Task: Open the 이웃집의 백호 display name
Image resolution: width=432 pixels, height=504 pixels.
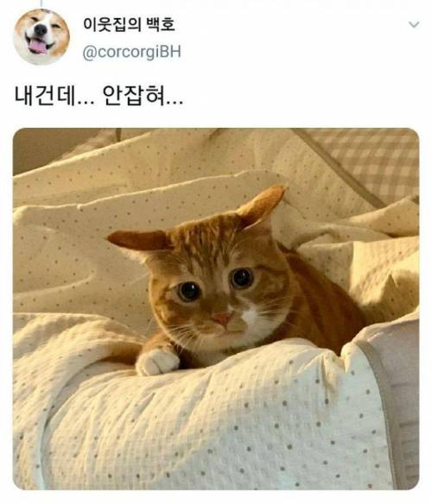Action: point(129,25)
